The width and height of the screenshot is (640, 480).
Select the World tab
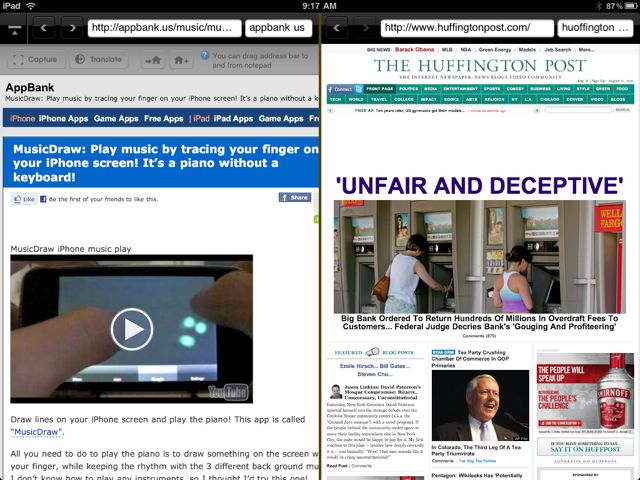pos(356,99)
